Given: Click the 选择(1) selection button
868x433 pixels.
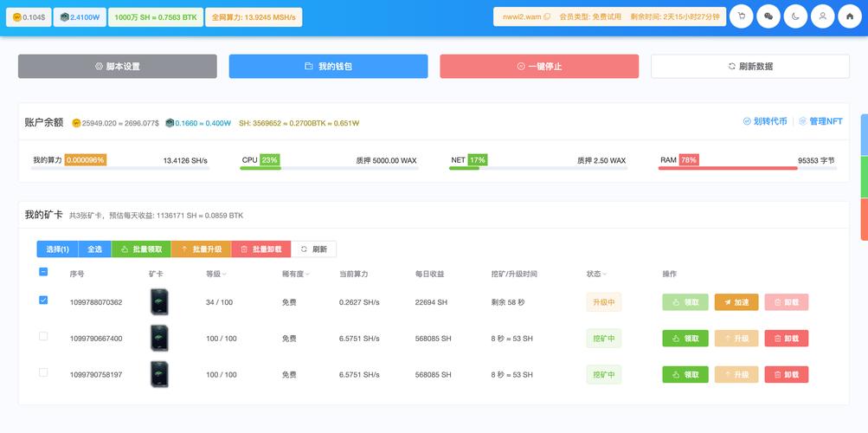Looking at the screenshot, I should pos(58,249).
